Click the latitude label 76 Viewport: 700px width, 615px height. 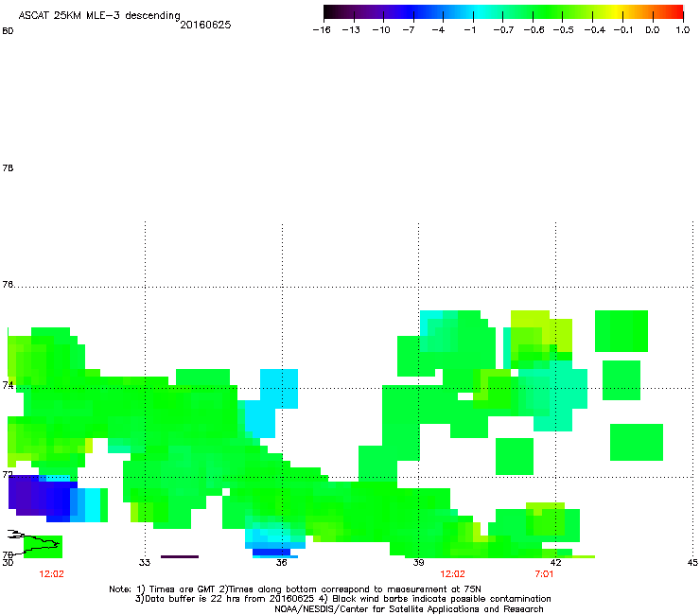coord(8,285)
